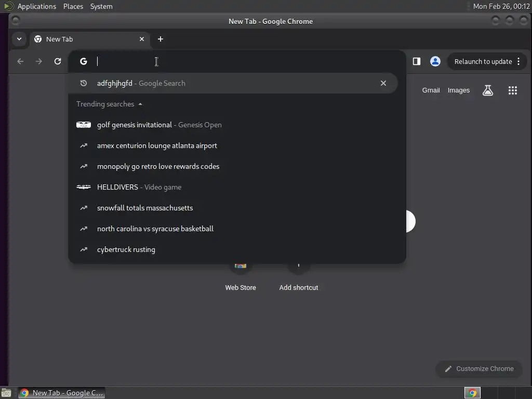Select adfghjhgfd history suggestion

coord(233,83)
